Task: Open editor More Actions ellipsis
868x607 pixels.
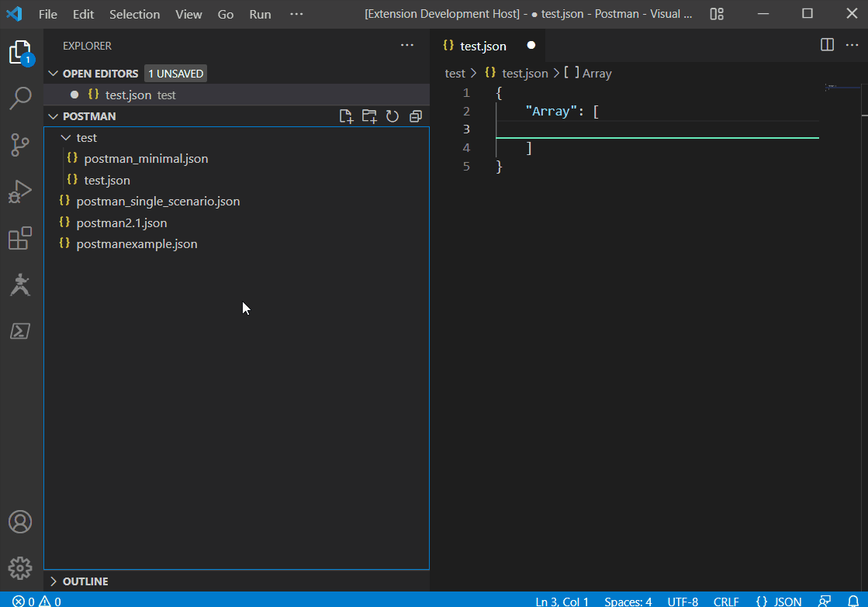Action: coord(852,45)
